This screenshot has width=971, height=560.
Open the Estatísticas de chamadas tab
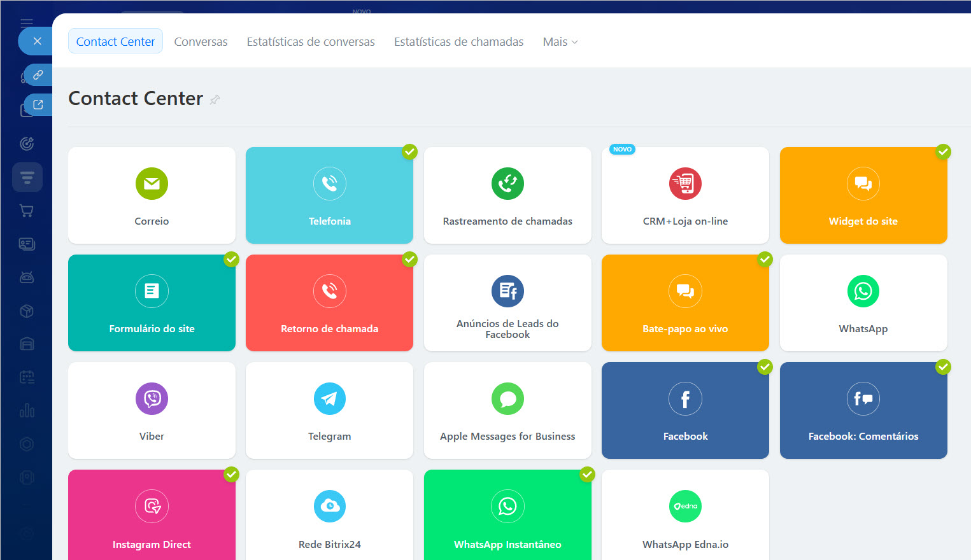[458, 42]
